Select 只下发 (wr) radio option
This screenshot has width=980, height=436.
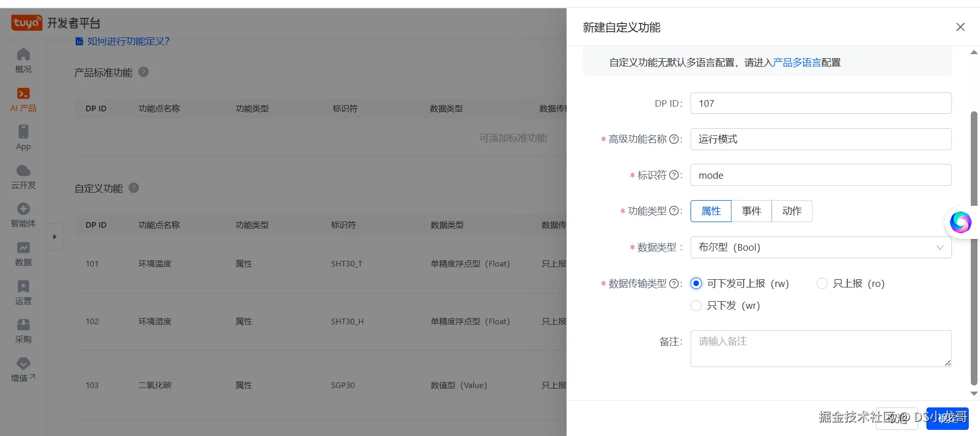(x=696, y=305)
